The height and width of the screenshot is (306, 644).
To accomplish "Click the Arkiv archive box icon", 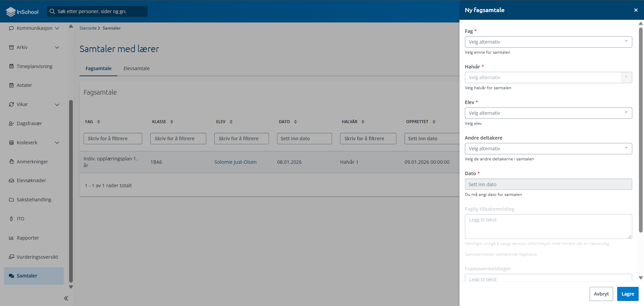I will [11, 47].
